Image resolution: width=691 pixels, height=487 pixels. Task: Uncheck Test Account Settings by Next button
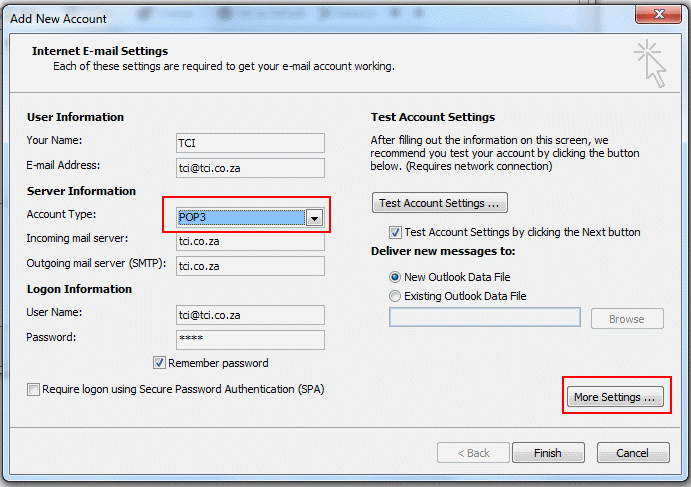coord(395,232)
